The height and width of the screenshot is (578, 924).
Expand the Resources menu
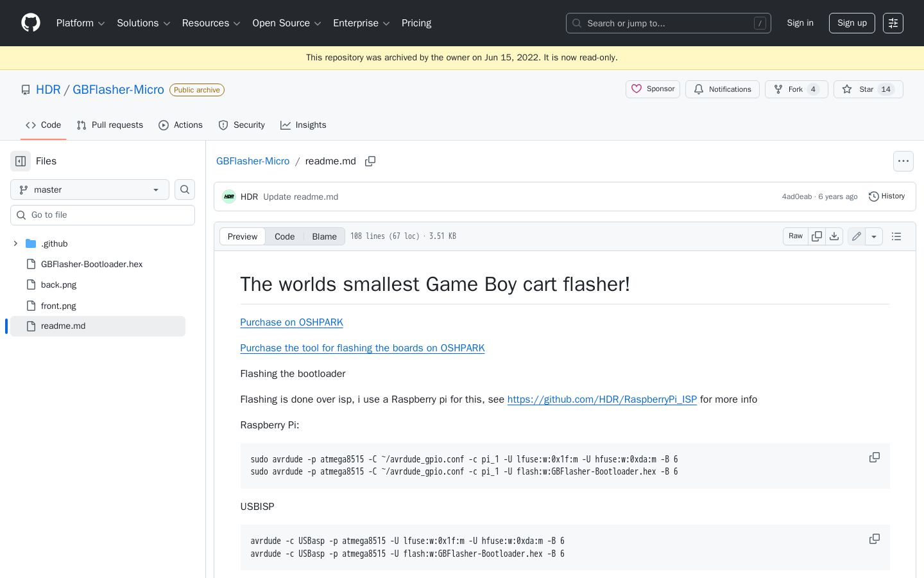tap(211, 23)
